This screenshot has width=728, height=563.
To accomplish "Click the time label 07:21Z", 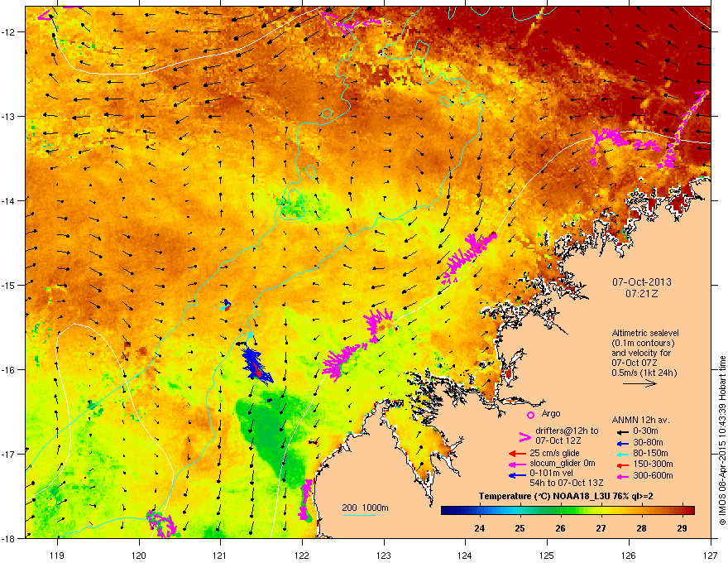I will pos(642,294).
